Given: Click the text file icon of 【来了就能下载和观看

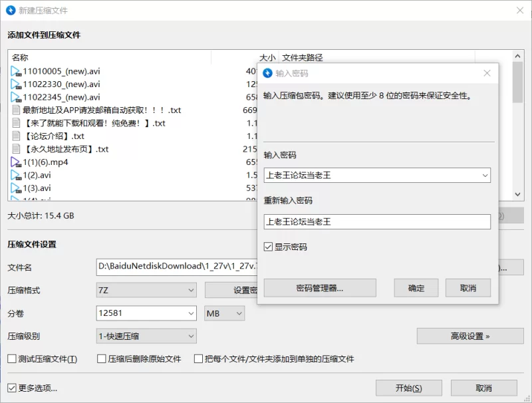Looking at the screenshot, I should point(16,123).
